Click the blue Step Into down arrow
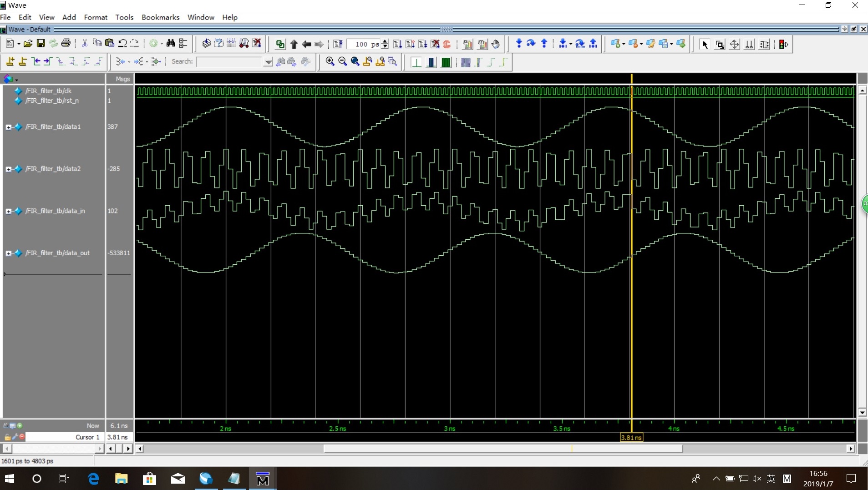 (x=519, y=44)
